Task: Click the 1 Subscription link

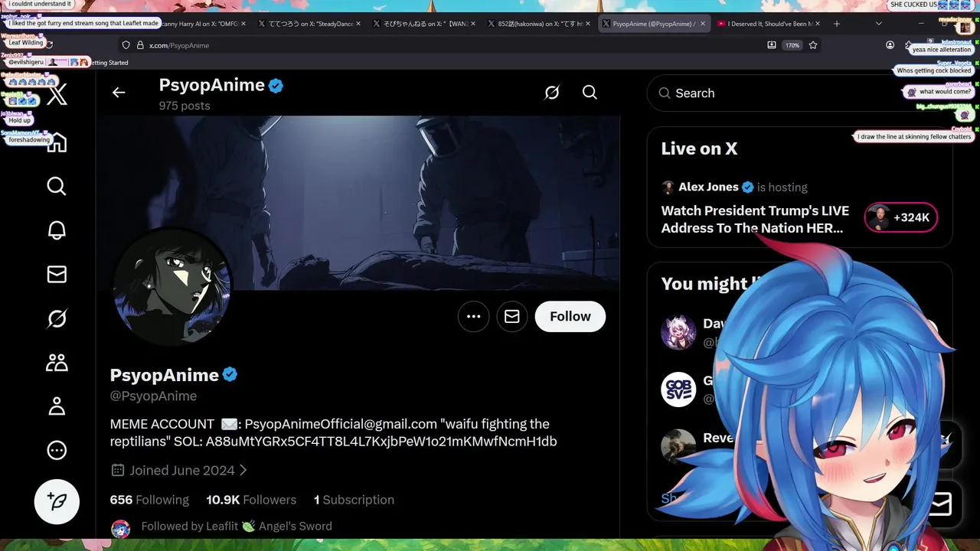Action: [354, 500]
